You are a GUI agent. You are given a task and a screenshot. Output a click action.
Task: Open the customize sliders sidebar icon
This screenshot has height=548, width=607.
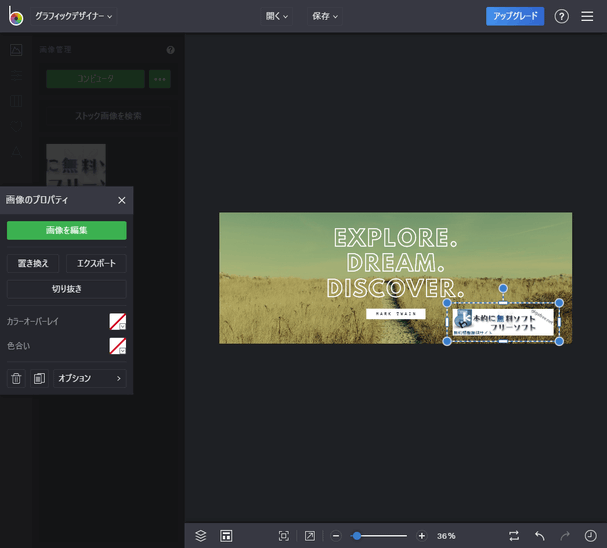[x=16, y=75]
